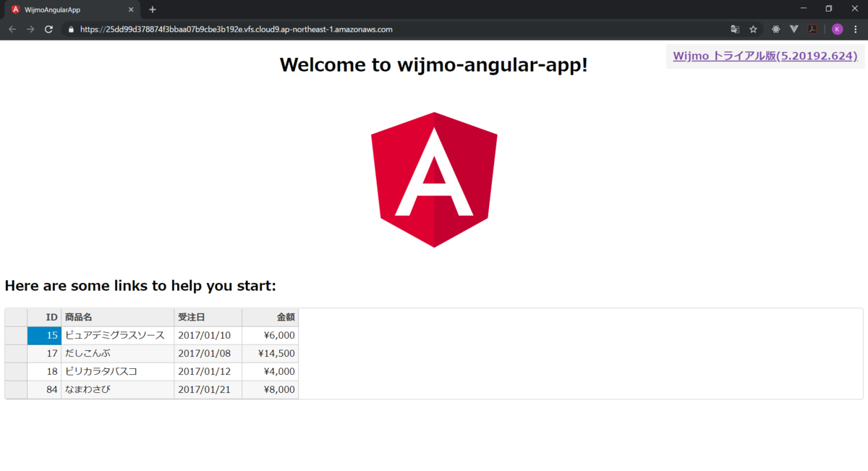Viewport: 868px width, 471px height.
Task: Select the ID cell 18
Action: [44, 371]
